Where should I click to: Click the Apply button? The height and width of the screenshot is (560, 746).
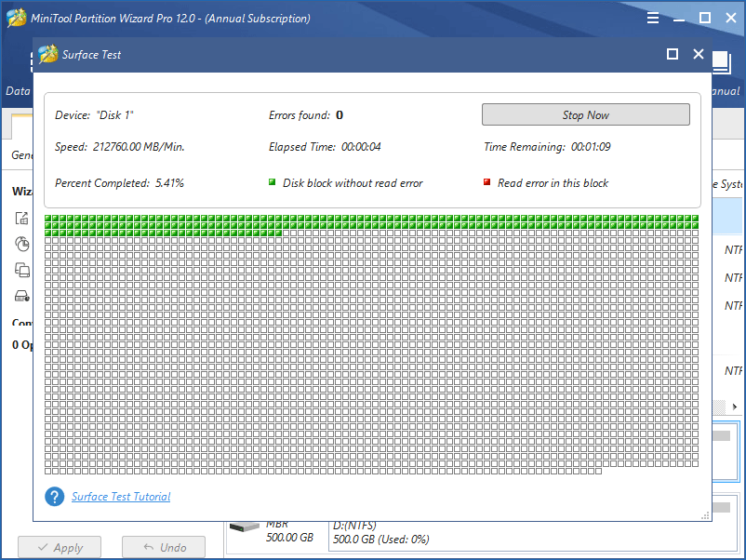click(59, 547)
